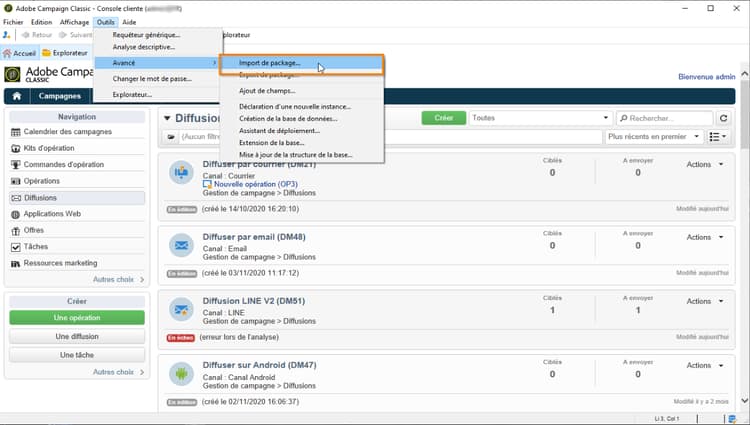Open Ressources marketing link
The width and height of the screenshot is (750, 425).
pyautogui.click(x=60, y=263)
